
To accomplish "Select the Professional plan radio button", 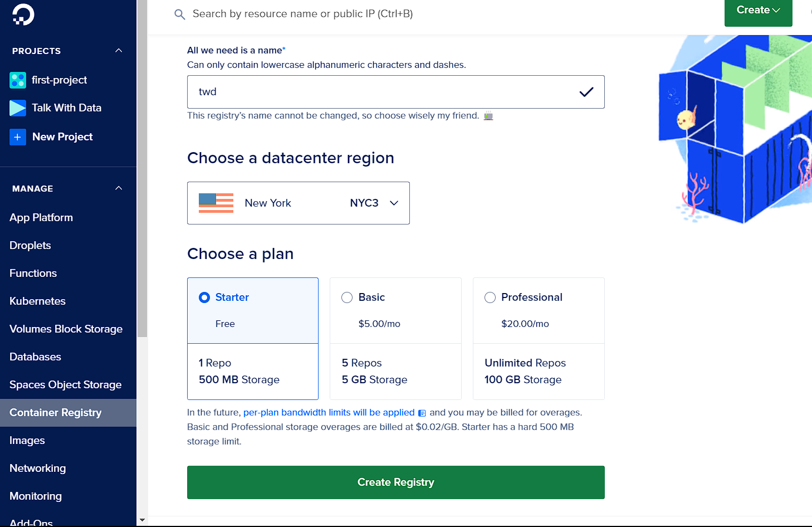I will pyautogui.click(x=490, y=297).
